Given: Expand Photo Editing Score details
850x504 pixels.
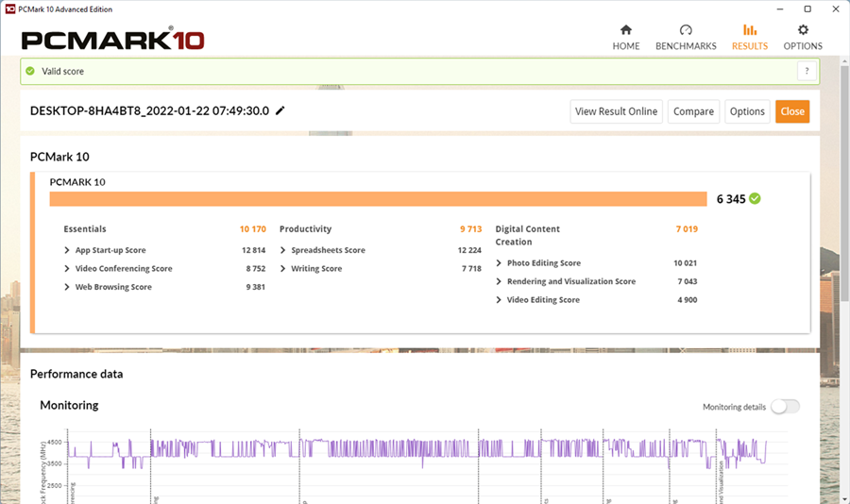Looking at the screenshot, I should click(x=499, y=263).
